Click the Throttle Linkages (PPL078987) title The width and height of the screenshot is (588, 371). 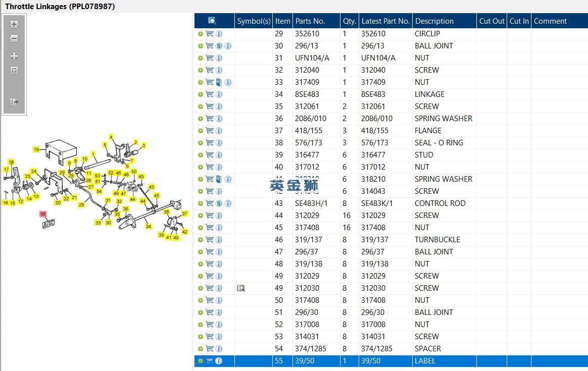tap(60, 7)
